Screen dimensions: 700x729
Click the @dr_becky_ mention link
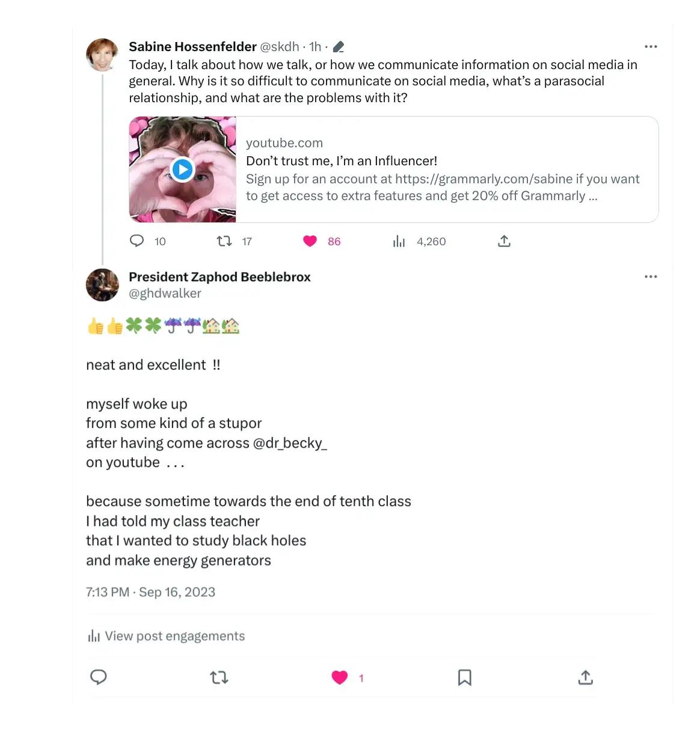click(x=290, y=443)
